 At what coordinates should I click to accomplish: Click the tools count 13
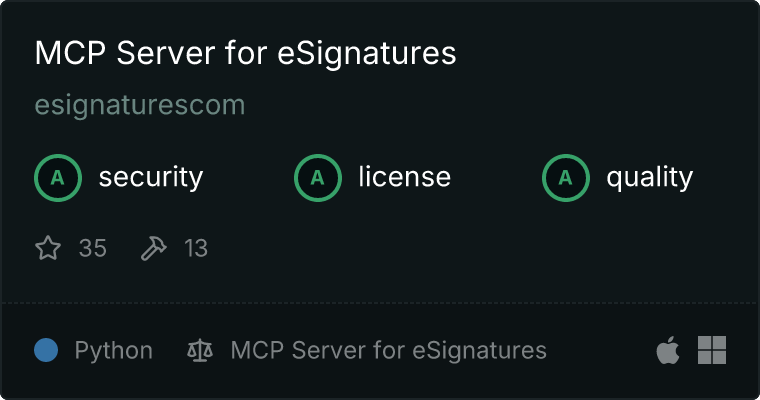[196, 248]
